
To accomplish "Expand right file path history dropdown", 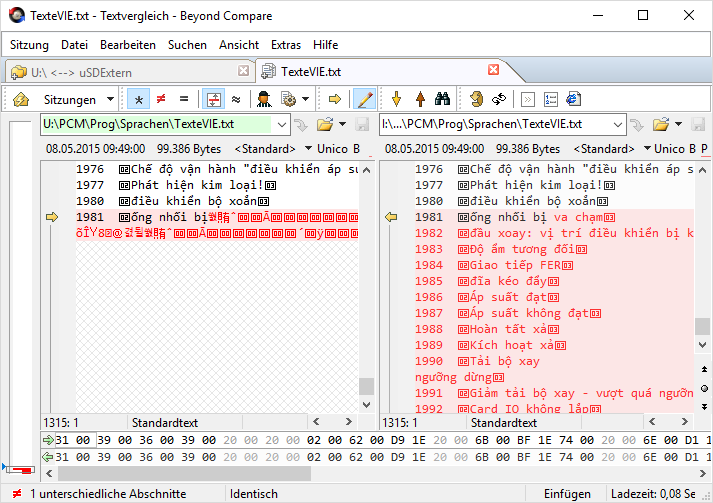I will [618, 125].
